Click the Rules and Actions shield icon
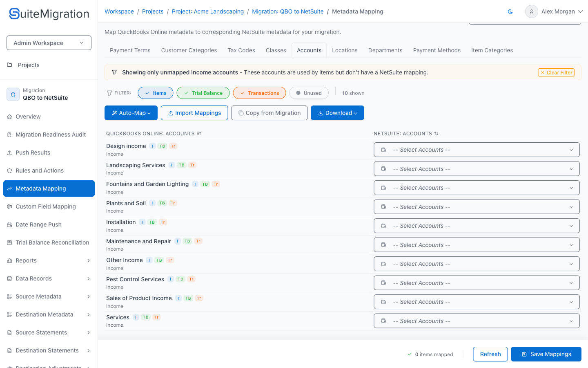Screen dimensions: 588x368 click(9, 171)
